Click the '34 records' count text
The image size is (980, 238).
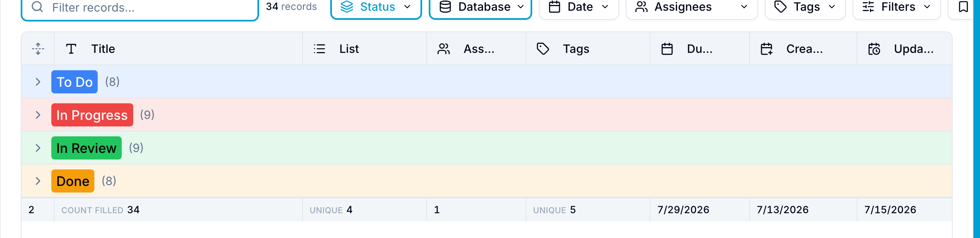coord(291,7)
